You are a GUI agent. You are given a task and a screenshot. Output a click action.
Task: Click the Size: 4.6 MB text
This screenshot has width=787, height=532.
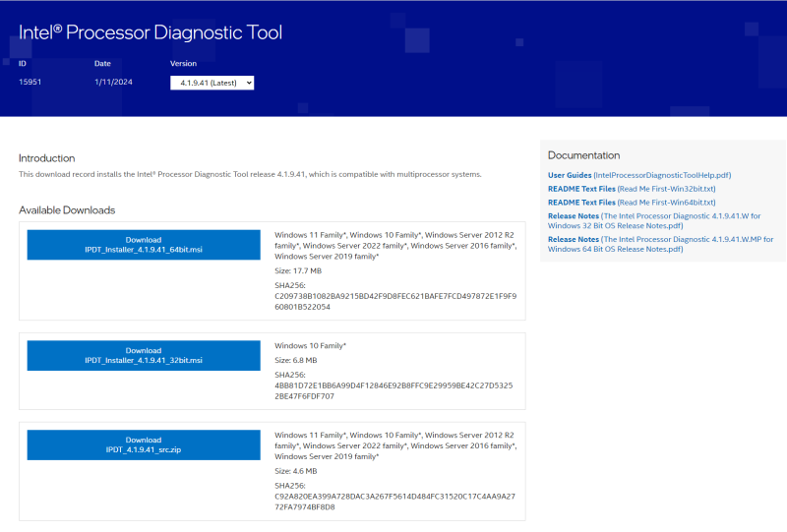coord(296,471)
